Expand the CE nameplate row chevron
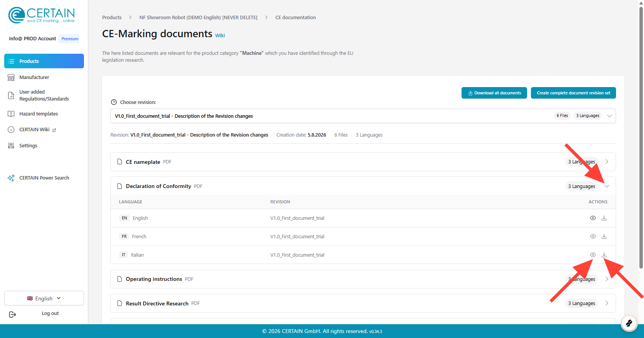644x338 pixels. point(607,162)
